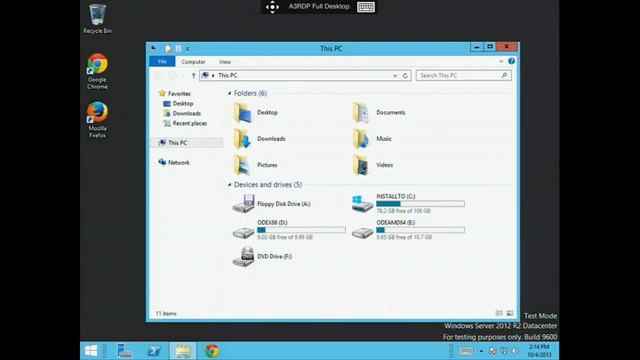This screenshot has height=360, width=640.
Task: Click the taskbar touch keyboard icon
Action: (466, 351)
